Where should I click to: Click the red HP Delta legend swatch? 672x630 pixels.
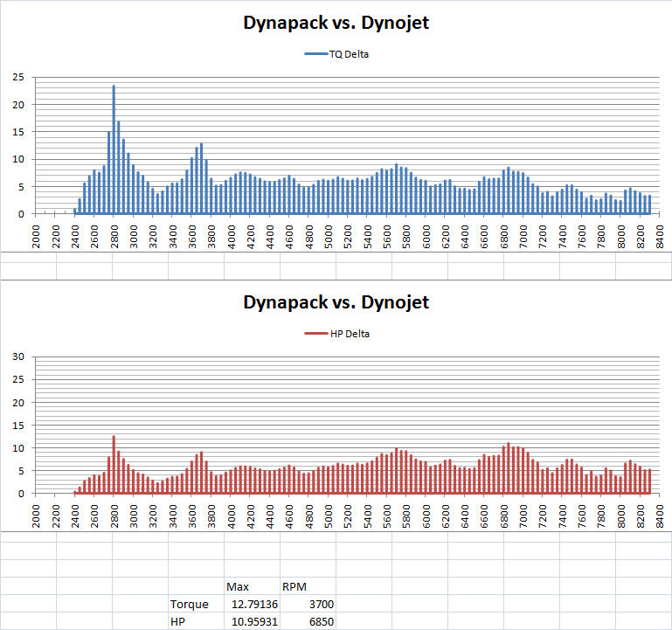[314, 334]
